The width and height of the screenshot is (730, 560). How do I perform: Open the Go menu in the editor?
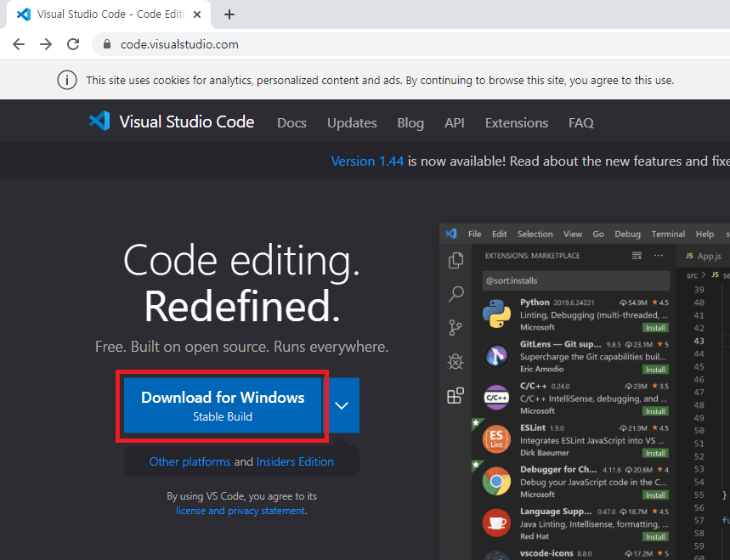click(x=598, y=235)
